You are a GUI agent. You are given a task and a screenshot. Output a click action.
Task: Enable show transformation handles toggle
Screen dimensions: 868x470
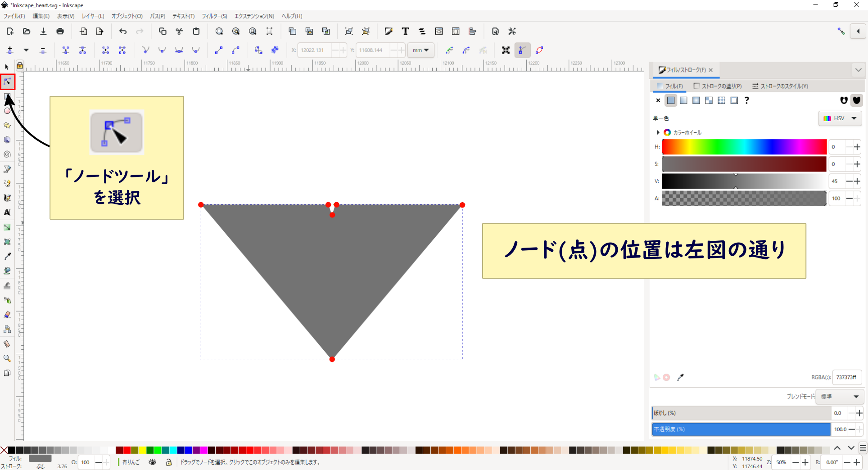[x=506, y=50]
